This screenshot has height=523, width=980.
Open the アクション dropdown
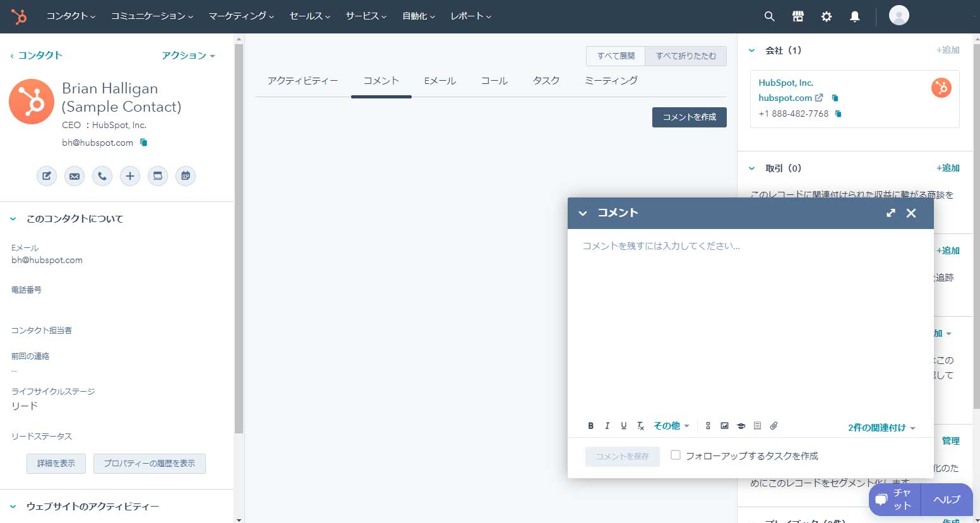(188, 56)
